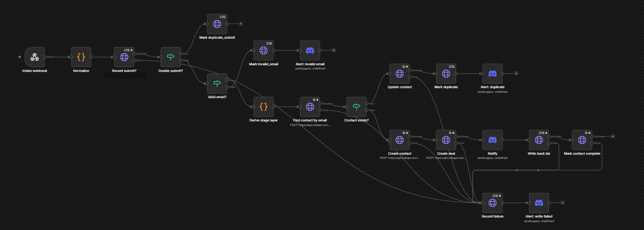Add a node after Alert: invalid email
The height and width of the screenshot is (230, 644).
[333, 50]
